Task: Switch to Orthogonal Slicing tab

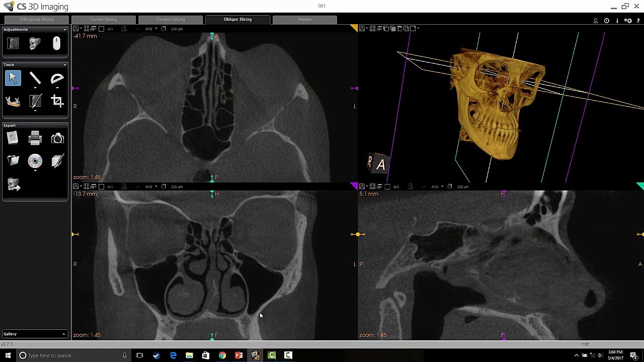Action: click(x=36, y=20)
